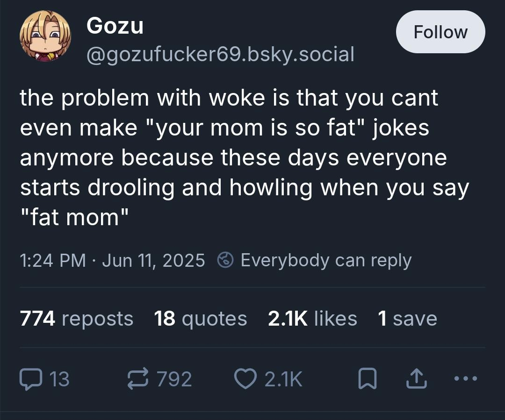
Task: Click the reply speech bubble icon
Action: 31,379
